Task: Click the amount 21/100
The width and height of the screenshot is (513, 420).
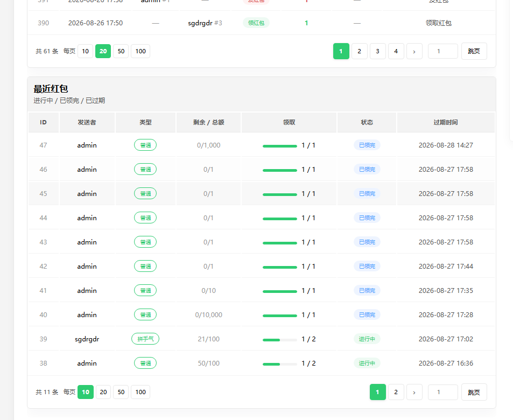Action: 209,339
